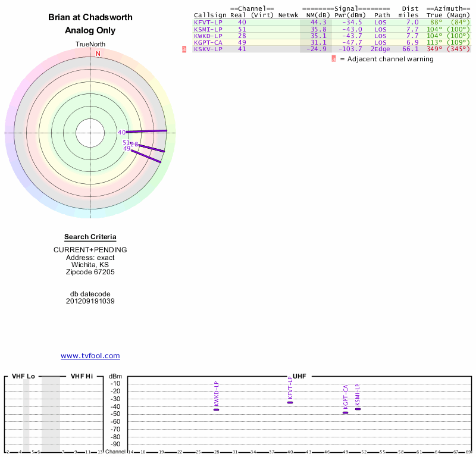Image resolution: width=476 pixels, height=457 pixels.
Task: Click the KSKV-LP callsign in the gray row
Action: click(x=208, y=49)
